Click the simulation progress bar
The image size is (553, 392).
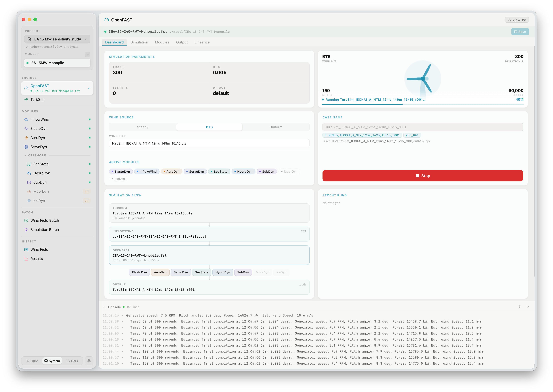(x=423, y=104)
